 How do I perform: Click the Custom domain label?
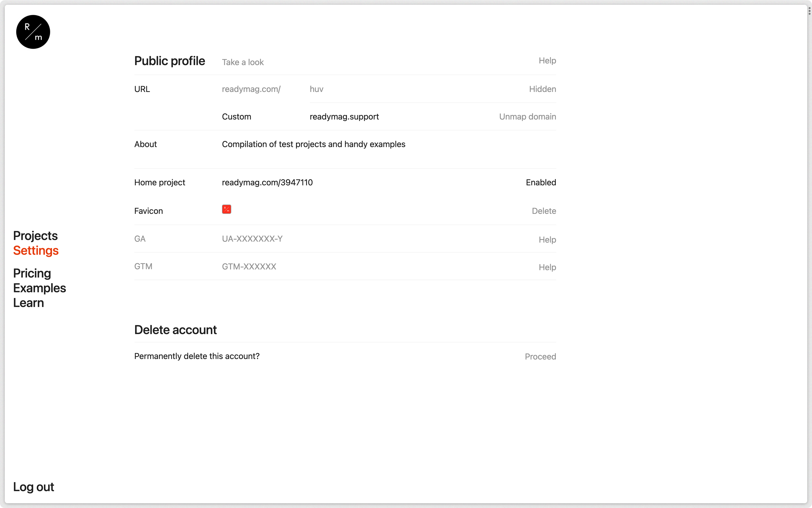coord(236,117)
